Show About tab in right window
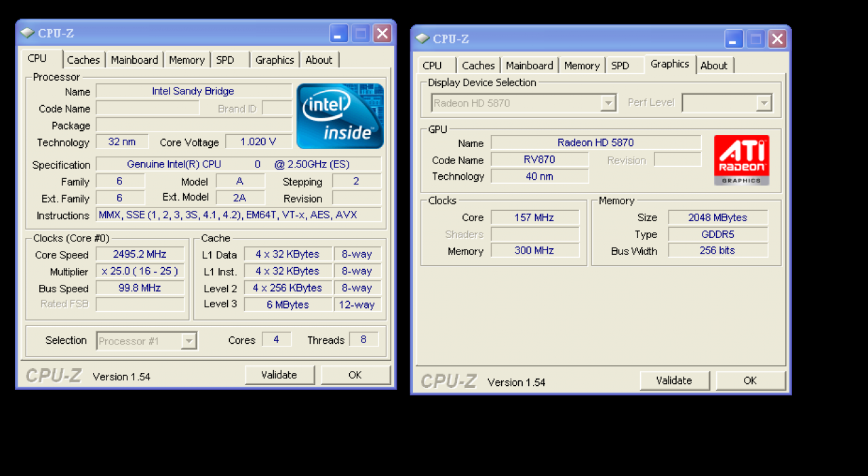Image resolution: width=868 pixels, height=476 pixels. point(714,65)
